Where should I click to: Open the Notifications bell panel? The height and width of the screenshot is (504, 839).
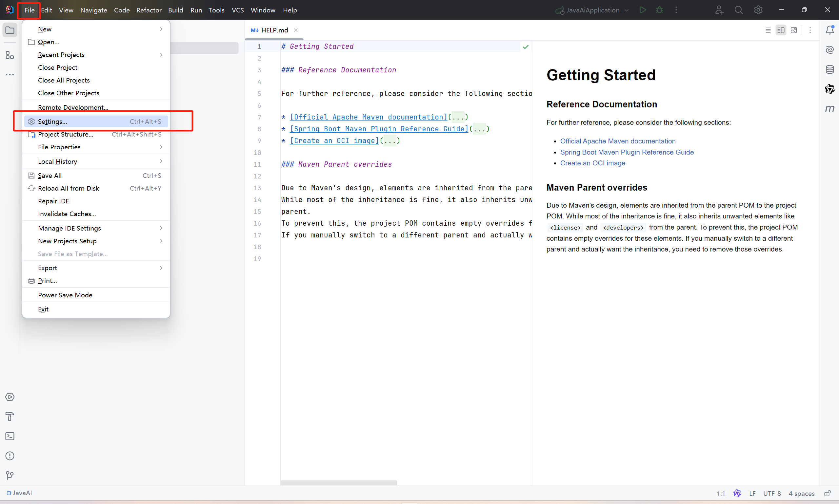tap(829, 30)
